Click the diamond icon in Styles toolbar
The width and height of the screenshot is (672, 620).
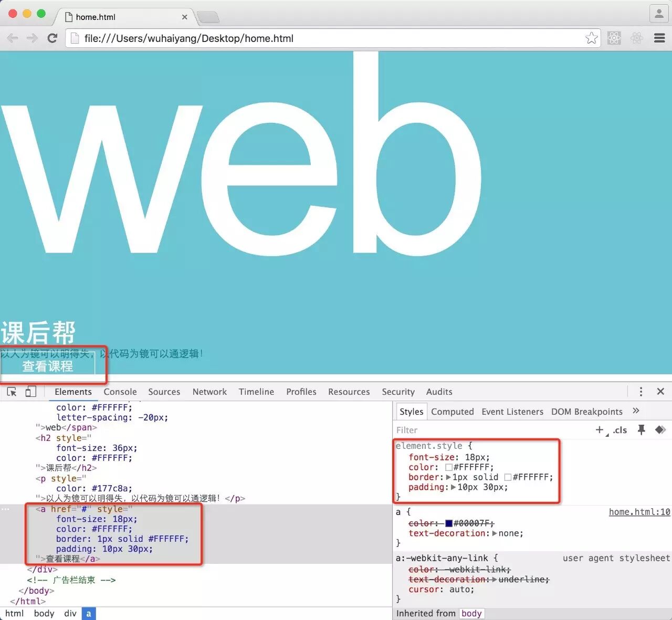[x=660, y=430]
